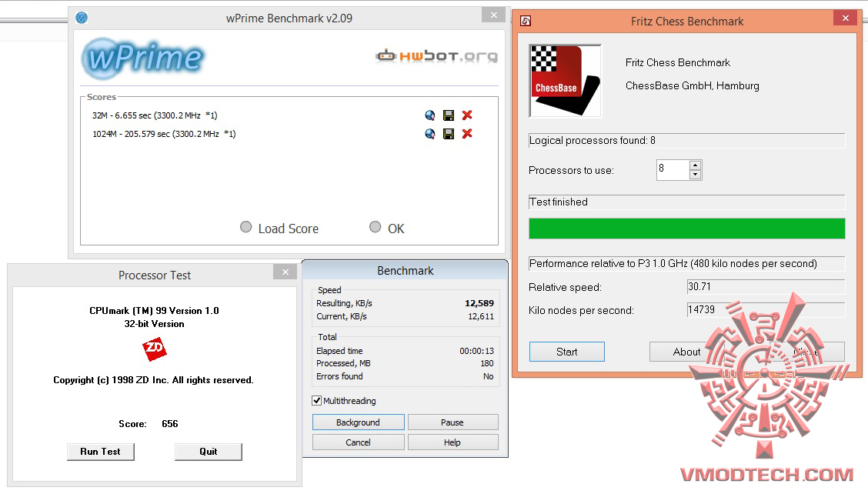Click the Resulting KB/s value 12,589
The image size is (868, 494).
click(x=479, y=303)
